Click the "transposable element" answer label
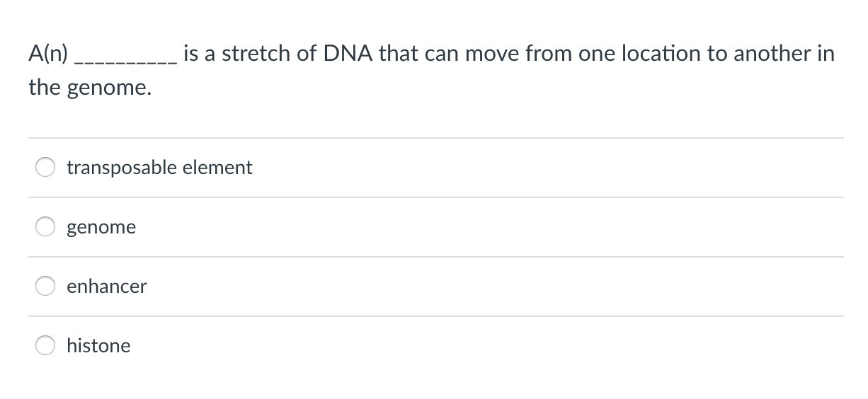The image size is (868, 399). click(x=159, y=168)
